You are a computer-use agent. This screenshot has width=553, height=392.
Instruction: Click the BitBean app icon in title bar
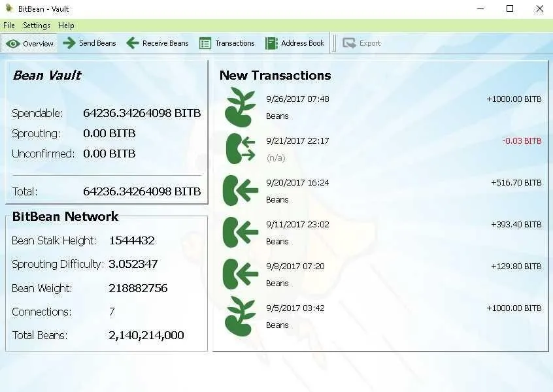click(x=9, y=8)
